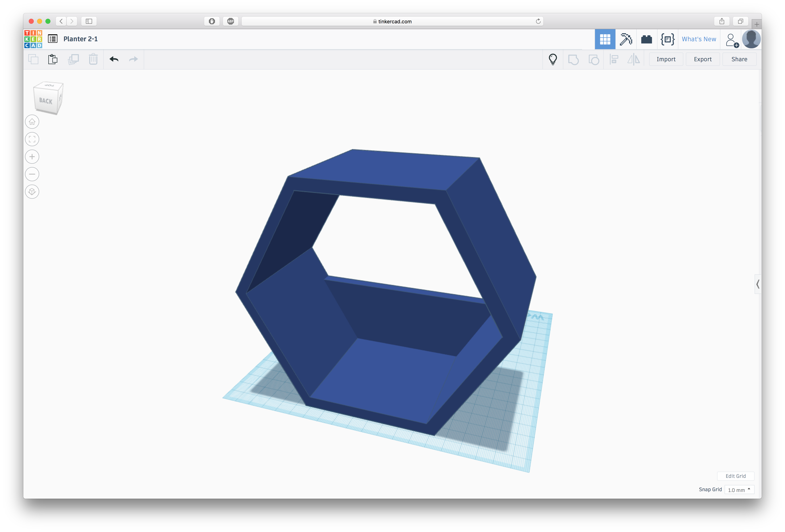Click the Copy icon in the toolbar
This screenshot has height=532, width=785.
(33, 59)
